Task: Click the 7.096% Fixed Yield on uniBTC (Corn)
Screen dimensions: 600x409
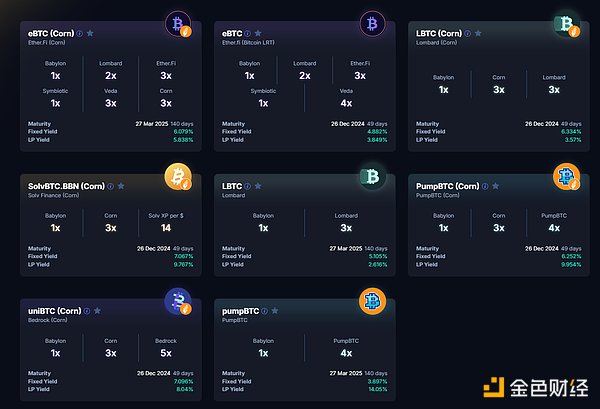Action: pos(184,381)
